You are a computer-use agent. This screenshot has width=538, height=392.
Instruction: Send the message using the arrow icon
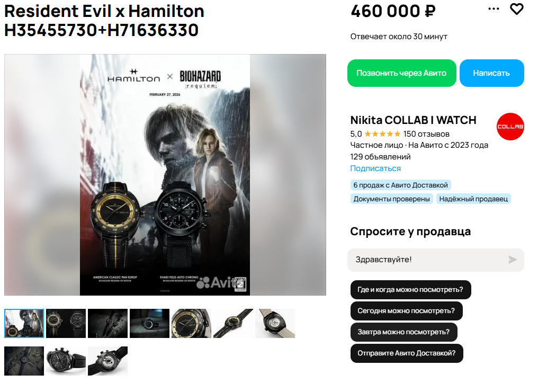(x=512, y=260)
